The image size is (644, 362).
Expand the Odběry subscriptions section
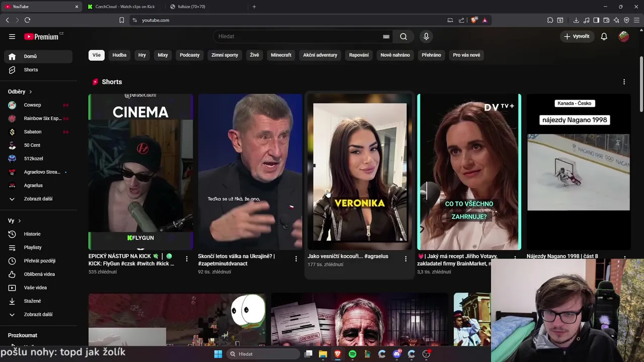[x=20, y=92]
